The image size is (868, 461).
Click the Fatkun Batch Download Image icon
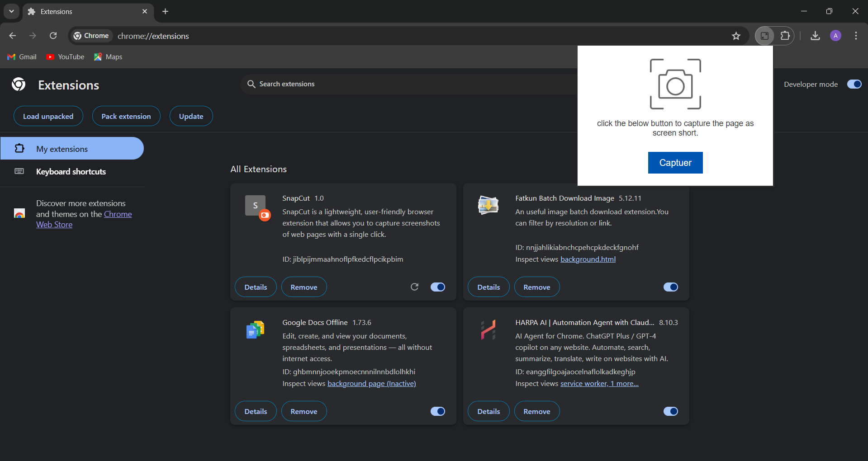coord(488,206)
